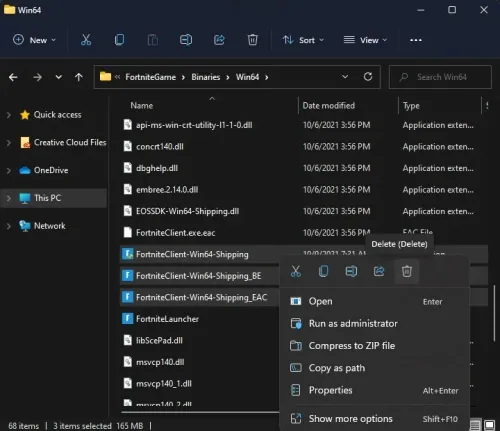Click the FortniteClient.exe.eac file icon

127,233
